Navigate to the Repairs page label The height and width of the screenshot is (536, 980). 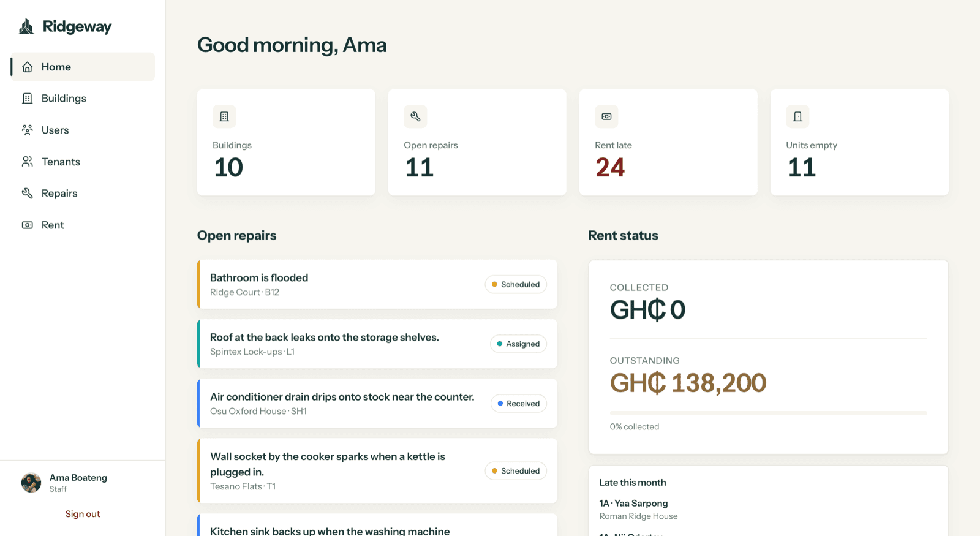(59, 193)
